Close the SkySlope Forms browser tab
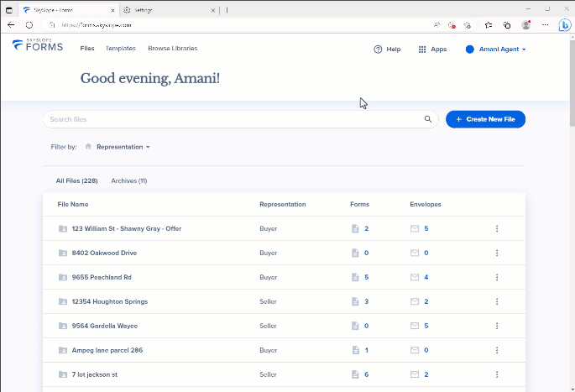 point(112,10)
